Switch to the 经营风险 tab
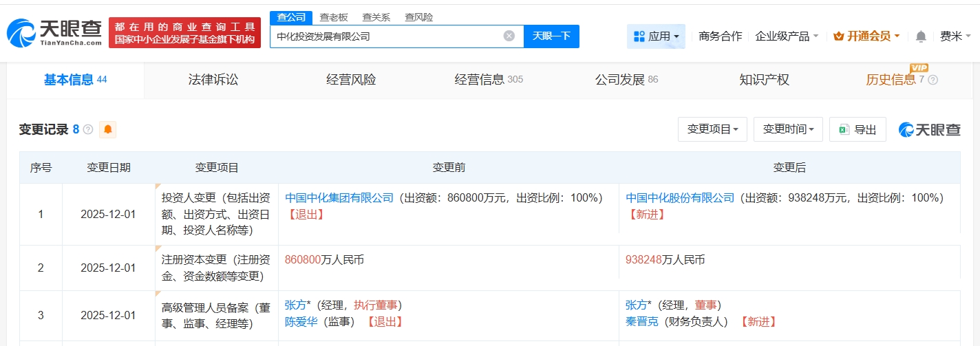The width and height of the screenshot is (980, 346). pyautogui.click(x=351, y=80)
